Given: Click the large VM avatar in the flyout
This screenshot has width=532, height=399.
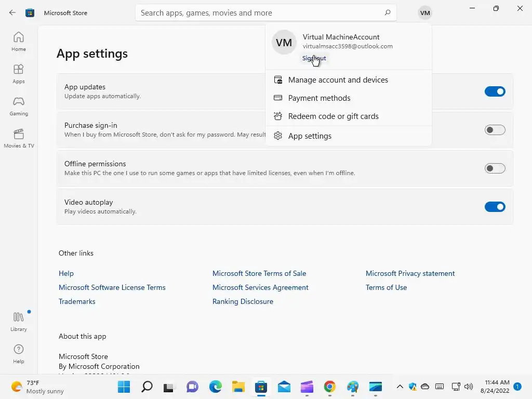Looking at the screenshot, I should pos(284,43).
